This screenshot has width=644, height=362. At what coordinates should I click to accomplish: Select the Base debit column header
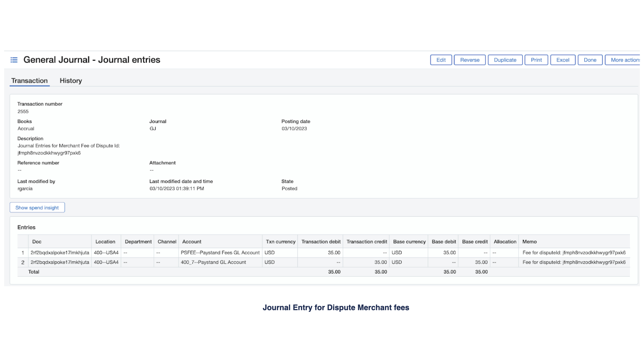(444, 242)
